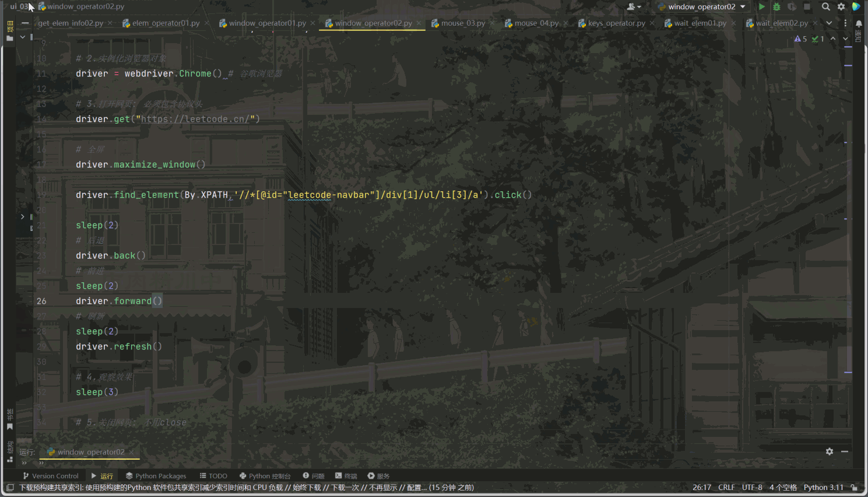Click the ui_03 project breadcrumb
Image resolution: width=868 pixels, height=497 pixels.
coord(19,6)
